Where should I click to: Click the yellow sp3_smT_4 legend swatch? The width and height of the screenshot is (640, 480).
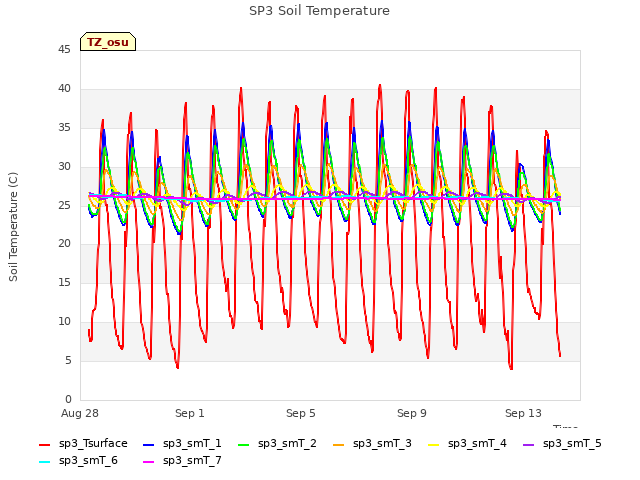click(x=433, y=444)
